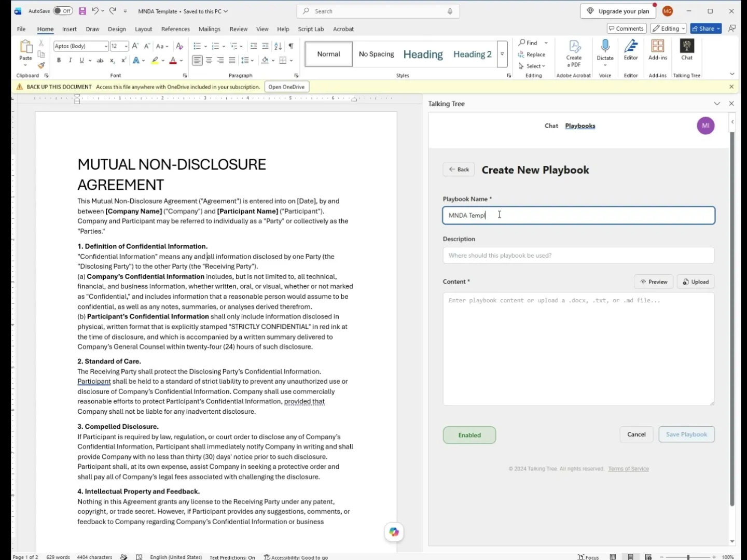Open the Select dropdown in Editing
Screen dimensions: 747x560
[532, 66]
